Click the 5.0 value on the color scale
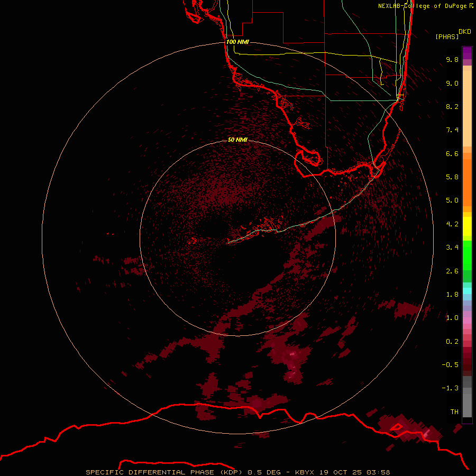This screenshot has height=476, width=476. coord(452,200)
